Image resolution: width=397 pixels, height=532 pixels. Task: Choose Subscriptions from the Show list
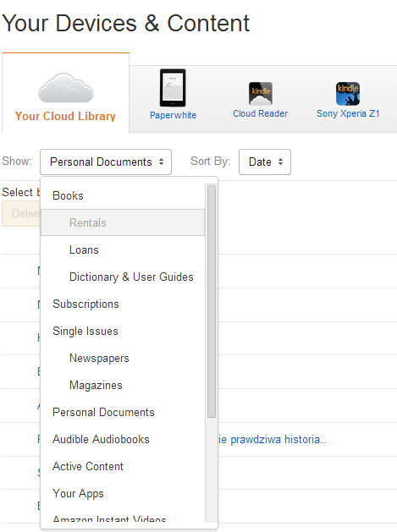pyautogui.click(x=123, y=304)
